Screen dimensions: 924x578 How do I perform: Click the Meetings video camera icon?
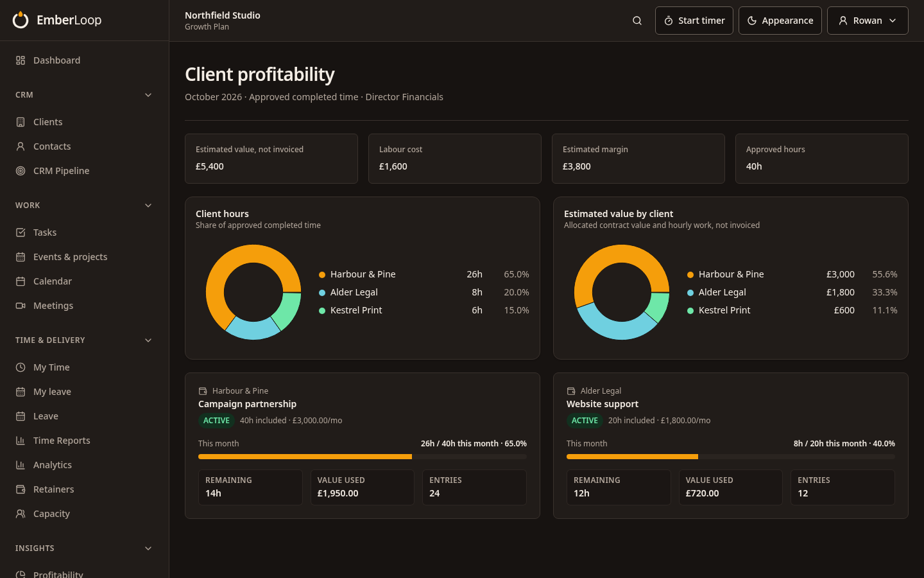coord(21,306)
